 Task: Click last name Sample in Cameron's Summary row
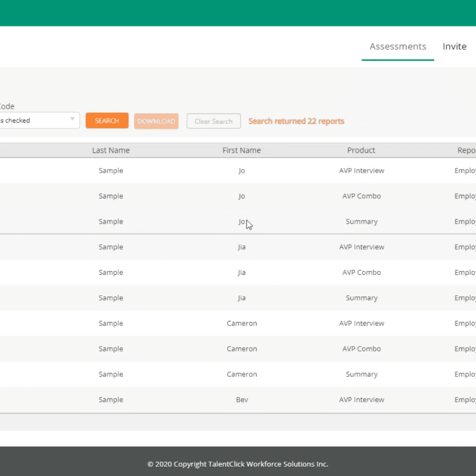111,374
